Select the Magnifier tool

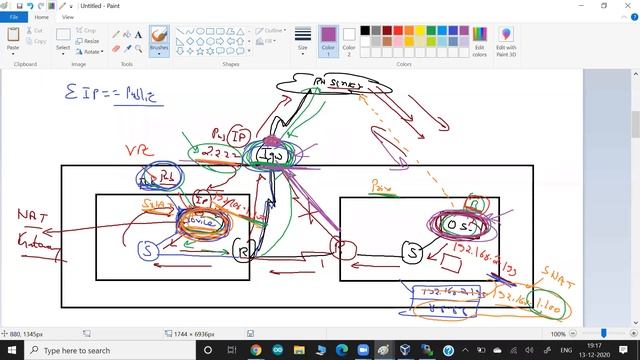[138, 49]
